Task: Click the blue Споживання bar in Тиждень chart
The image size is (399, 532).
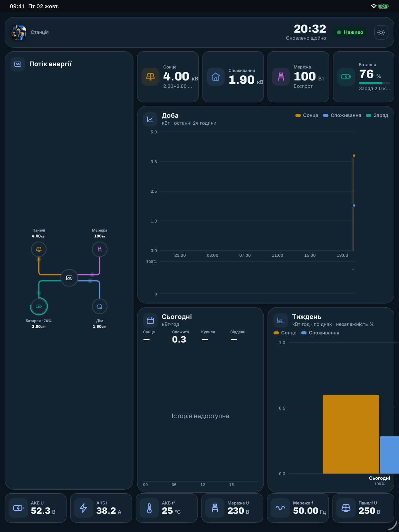Action: [389, 455]
